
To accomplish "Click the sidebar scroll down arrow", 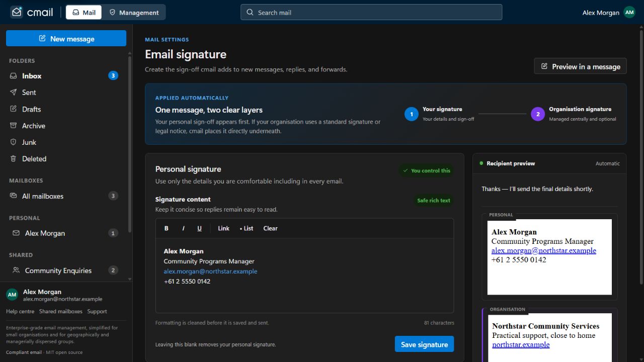I will pos(129,279).
